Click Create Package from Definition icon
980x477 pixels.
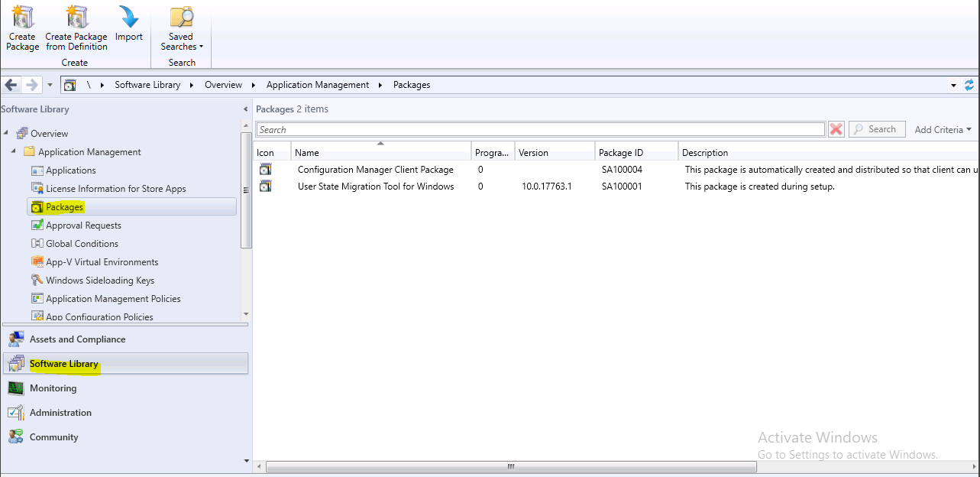click(x=76, y=16)
